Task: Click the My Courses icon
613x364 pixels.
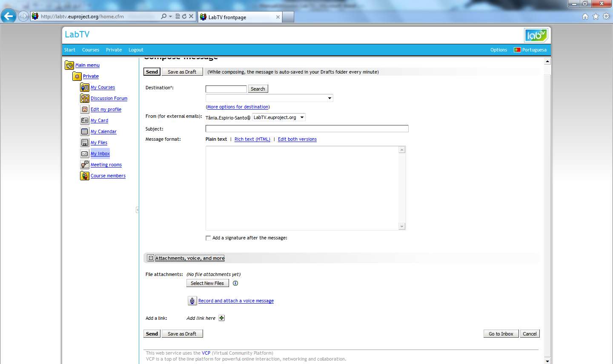Action: 85,88
